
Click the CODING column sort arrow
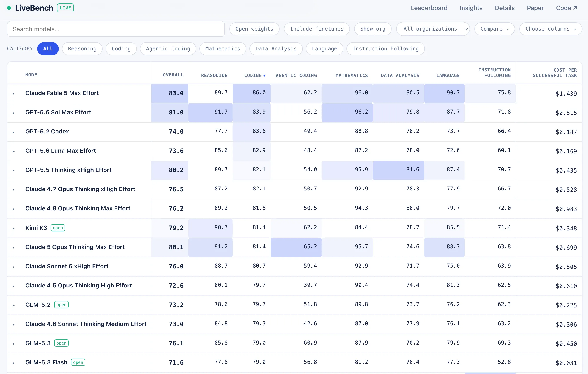(x=264, y=76)
